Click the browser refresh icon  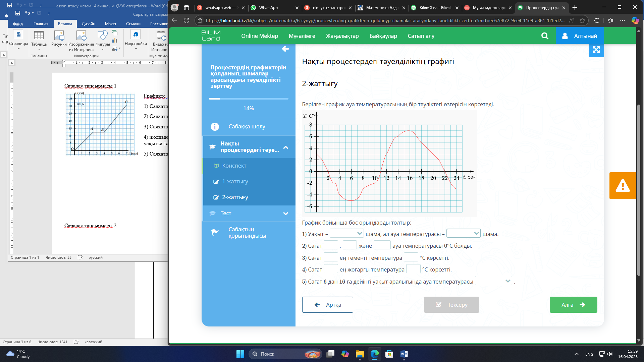186,20
